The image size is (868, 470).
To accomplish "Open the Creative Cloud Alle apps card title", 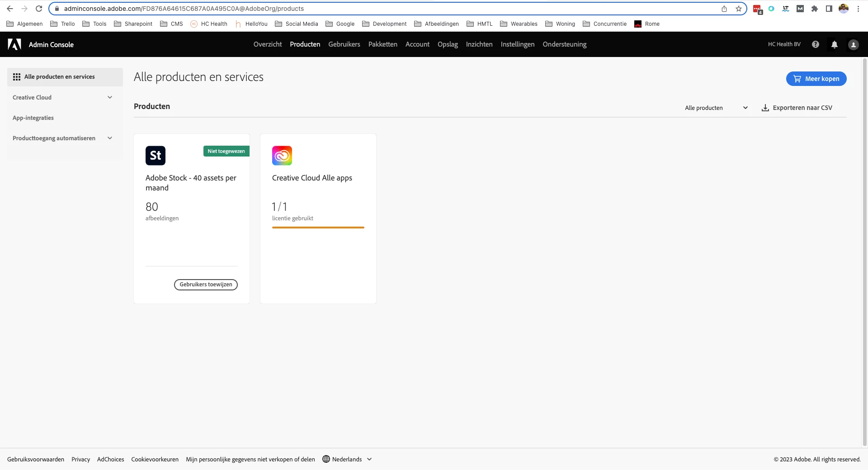I will click(312, 178).
